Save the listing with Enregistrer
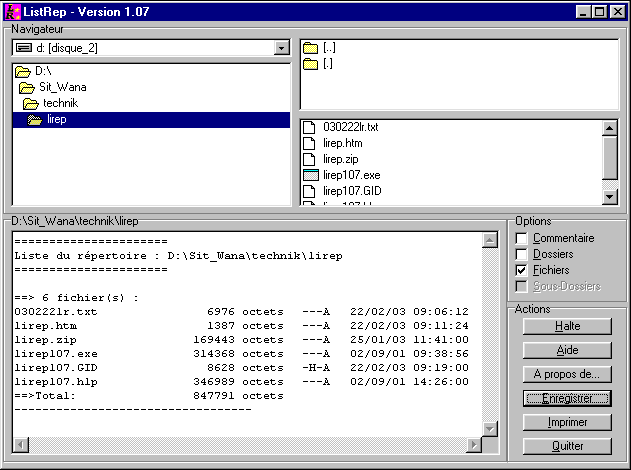Viewport: 631px width, 470px height. tap(567, 398)
